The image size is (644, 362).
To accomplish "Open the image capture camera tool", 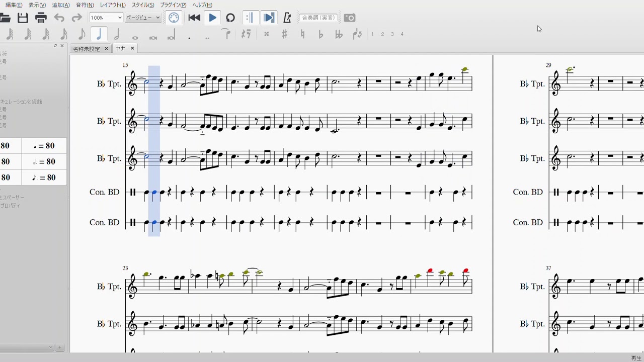I will pos(349,18).
